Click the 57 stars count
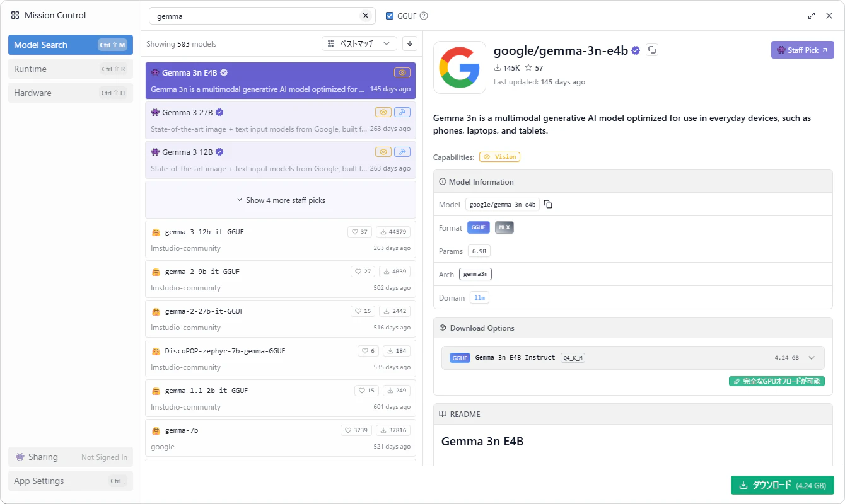 pyautogui.click(x=534, y=68)
